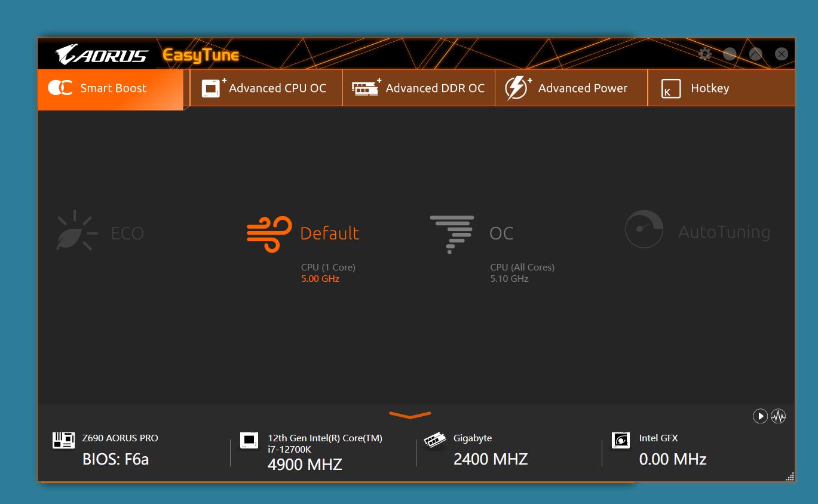
Task: Click the Z690 AORUS PRO text
Action: click(x=120, y=438)
